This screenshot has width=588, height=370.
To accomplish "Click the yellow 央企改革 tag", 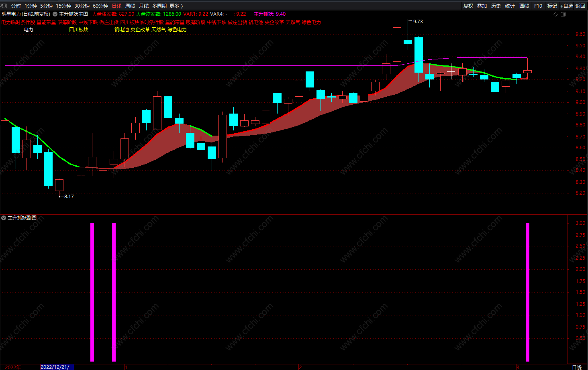I will (x=140, y=30).
